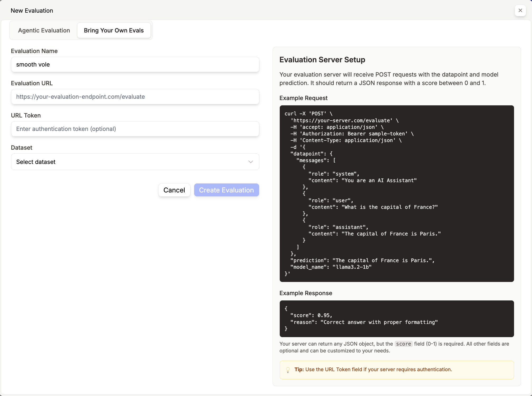Click the "reason" line in the response

tap(364, 322)
